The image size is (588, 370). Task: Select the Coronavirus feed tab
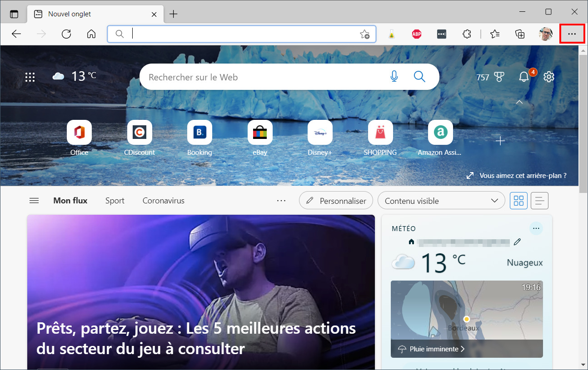[164, 201]
